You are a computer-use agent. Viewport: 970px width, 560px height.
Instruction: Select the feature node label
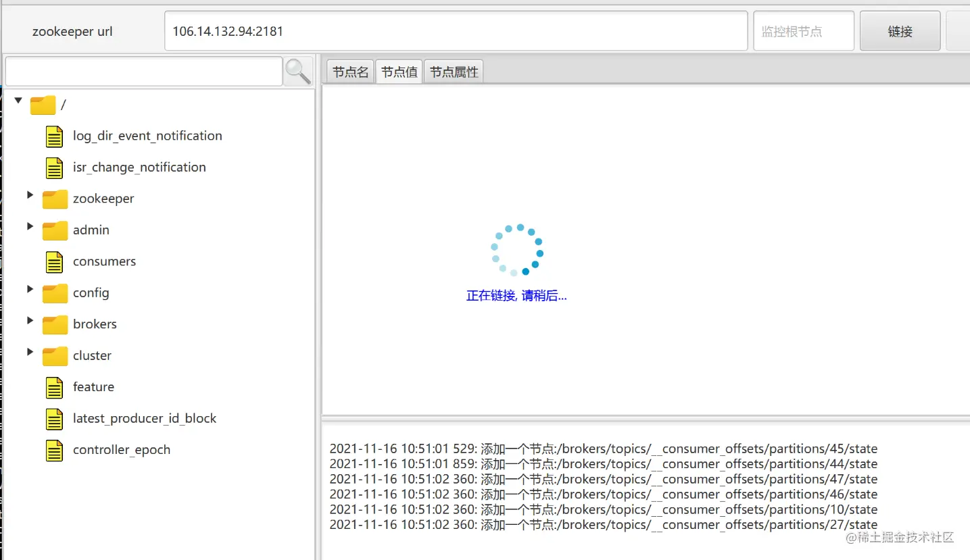[93, 387]
